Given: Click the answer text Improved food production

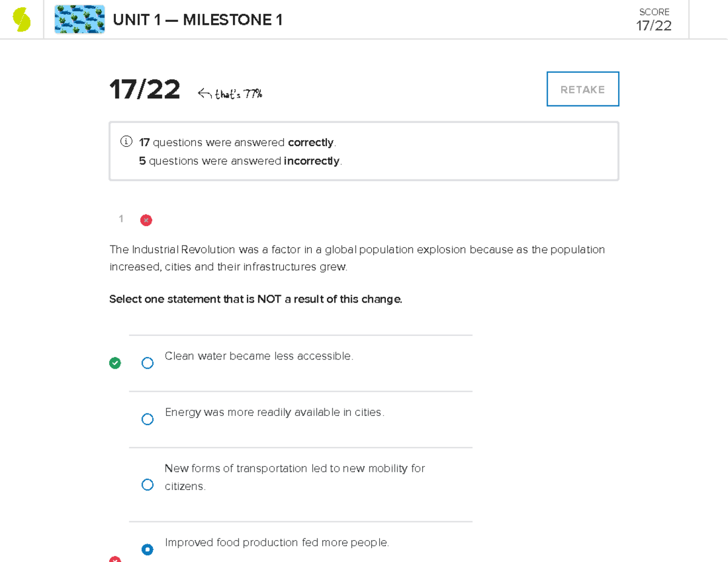Looking at the screenshot, I should pos(277,543).
